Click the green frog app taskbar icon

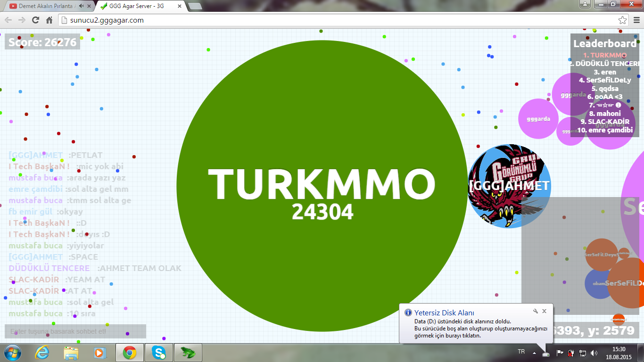188,352
